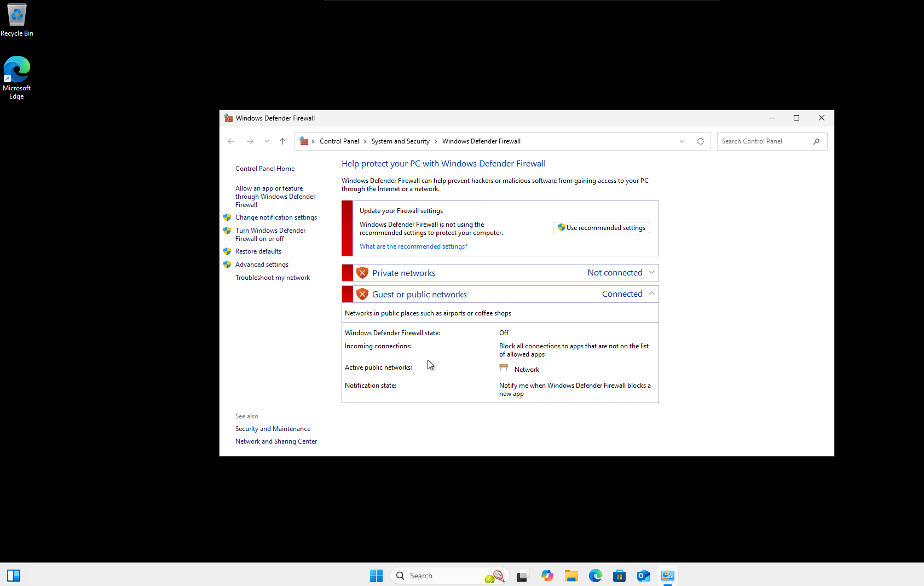Open the recent locations dropdown arrow
Screen dimensions: 924x586
pyautogui.click(x=267, y=141)
